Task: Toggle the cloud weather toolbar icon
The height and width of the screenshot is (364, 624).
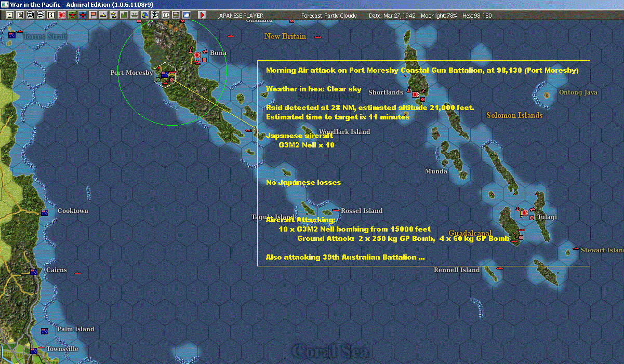Action: (x=187, y=15)
